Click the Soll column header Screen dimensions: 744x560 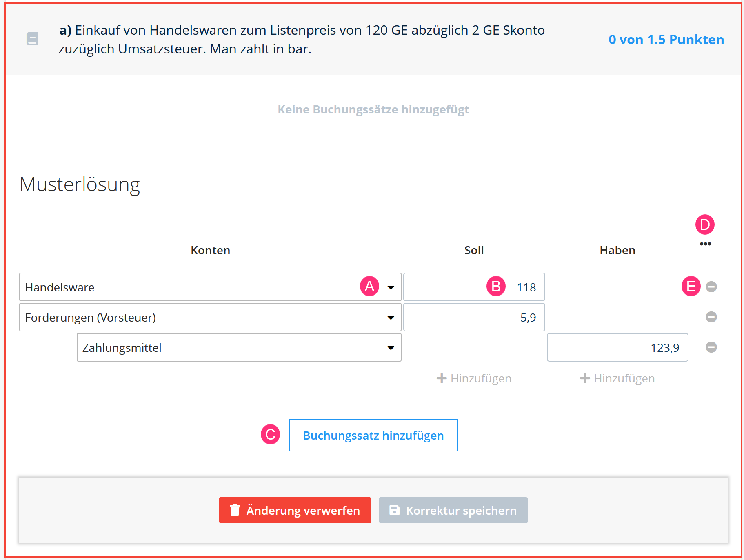click(474, 250)
